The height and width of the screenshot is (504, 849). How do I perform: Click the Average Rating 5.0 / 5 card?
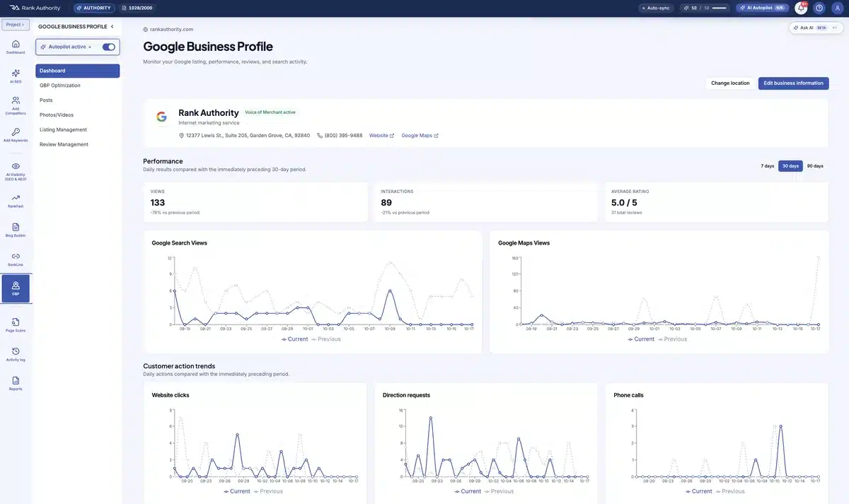[x=716, y=202]
